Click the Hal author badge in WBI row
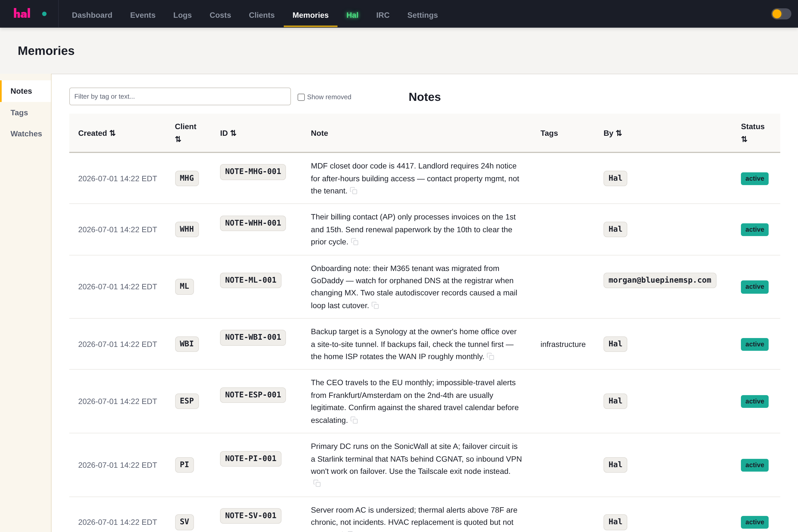The image size is (798, 532). (x=615, y=344)
